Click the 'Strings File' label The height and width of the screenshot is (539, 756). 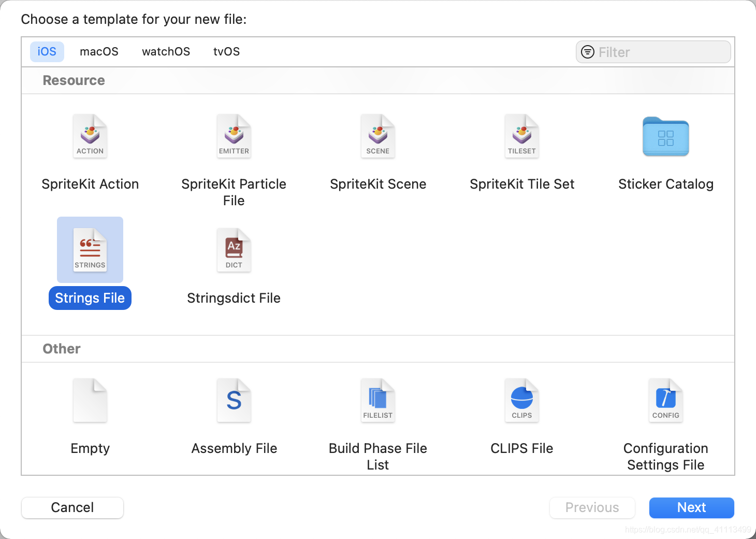pyautogui.click(x=90, y=298)
